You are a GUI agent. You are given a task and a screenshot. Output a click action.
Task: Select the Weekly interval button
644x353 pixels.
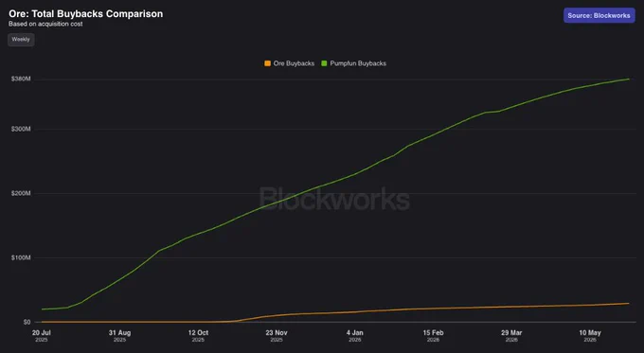coord(21,40)
